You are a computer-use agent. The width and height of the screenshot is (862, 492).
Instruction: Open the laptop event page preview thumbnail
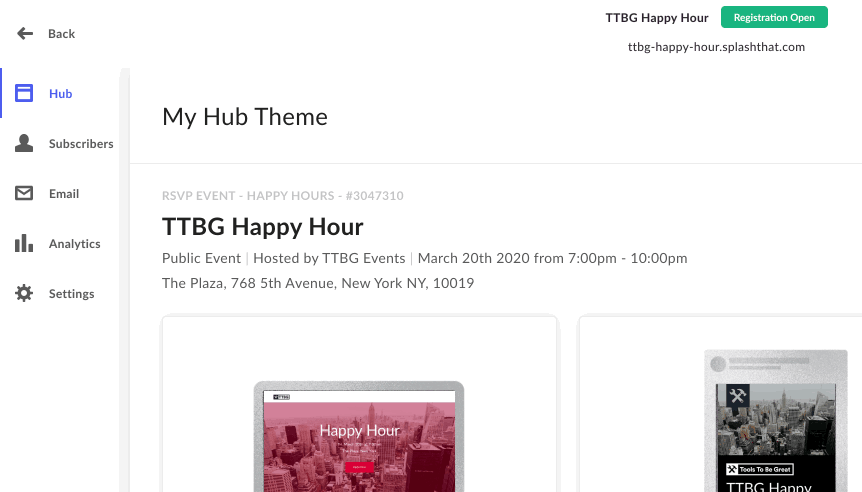point(359,436)
